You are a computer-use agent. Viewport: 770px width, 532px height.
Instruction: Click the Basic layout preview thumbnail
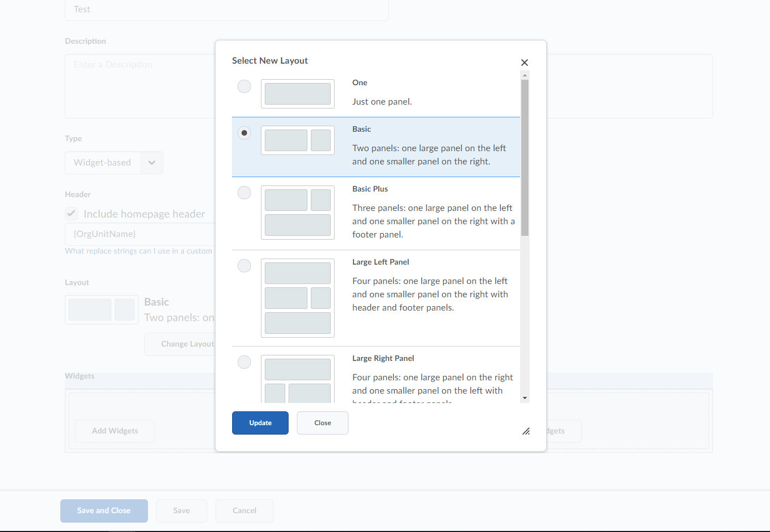click(297, 140)
